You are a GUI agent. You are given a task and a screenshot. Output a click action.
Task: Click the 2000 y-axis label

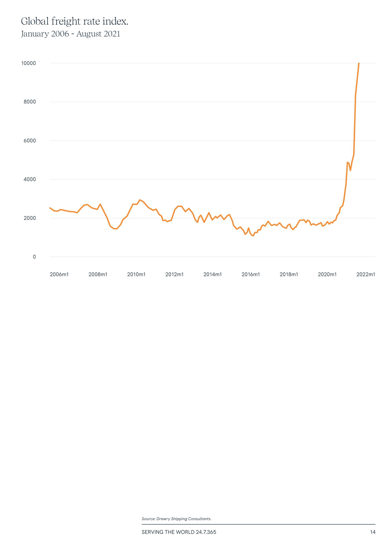click(x=30, y=218)
